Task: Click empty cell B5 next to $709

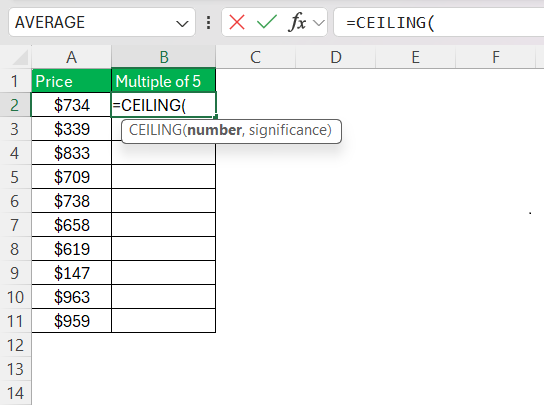Action: [164, 177]
